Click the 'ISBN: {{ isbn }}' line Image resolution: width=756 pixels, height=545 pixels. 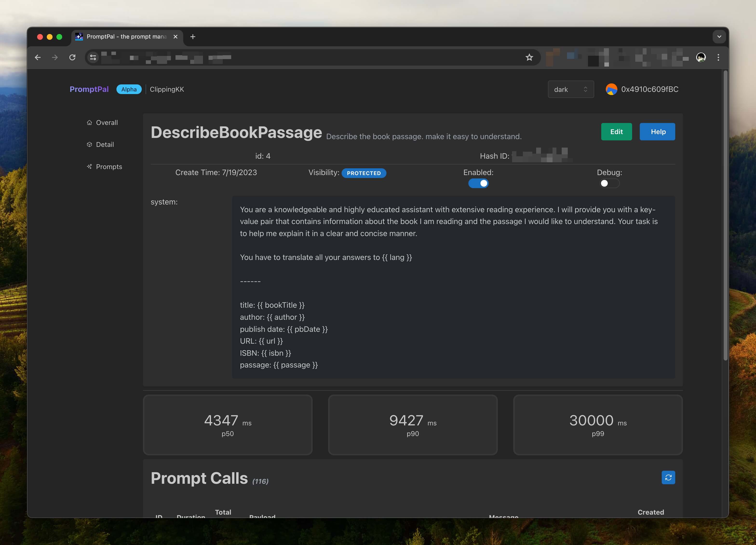point(265,353)
